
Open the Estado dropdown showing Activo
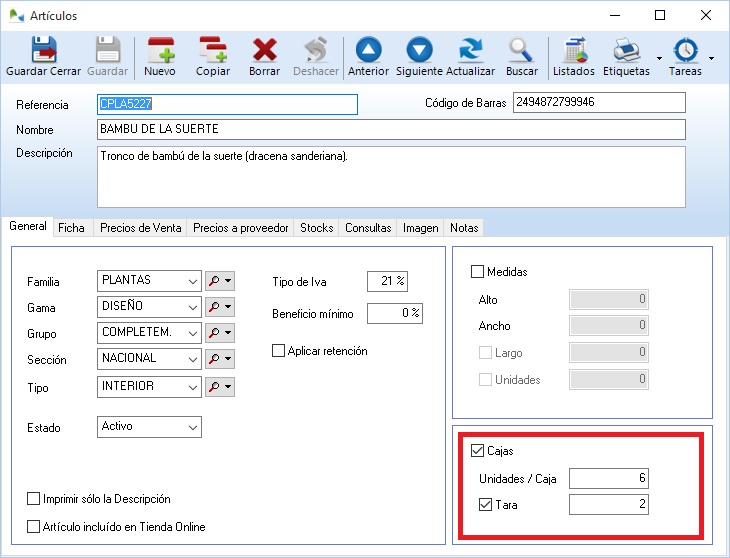(193, 427)
